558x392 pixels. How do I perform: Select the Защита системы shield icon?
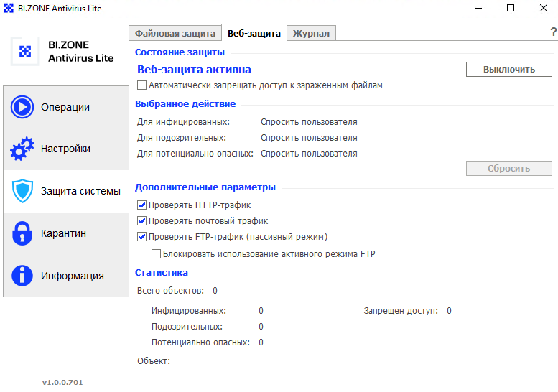coord(22,191)
